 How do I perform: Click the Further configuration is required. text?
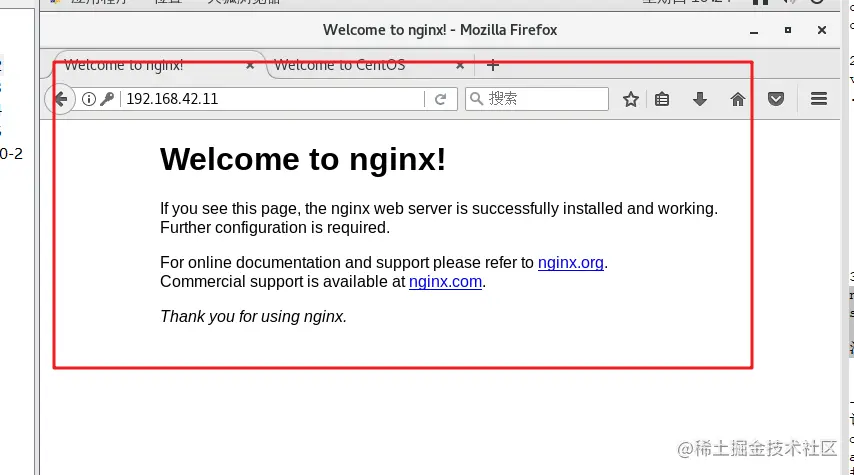tap(275, 228)
